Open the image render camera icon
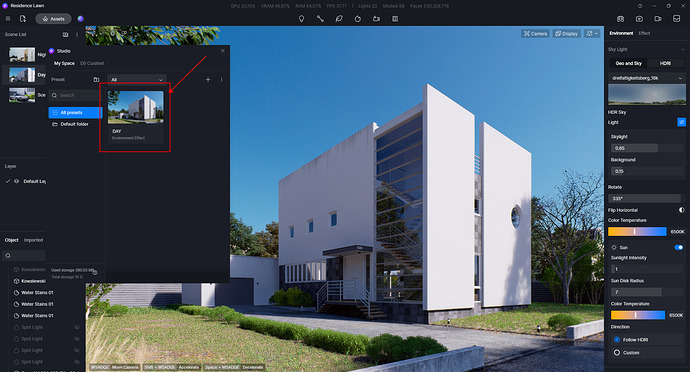Image resolution: width=690 pixels, height=372 pixels. click(x=639, y=19)
